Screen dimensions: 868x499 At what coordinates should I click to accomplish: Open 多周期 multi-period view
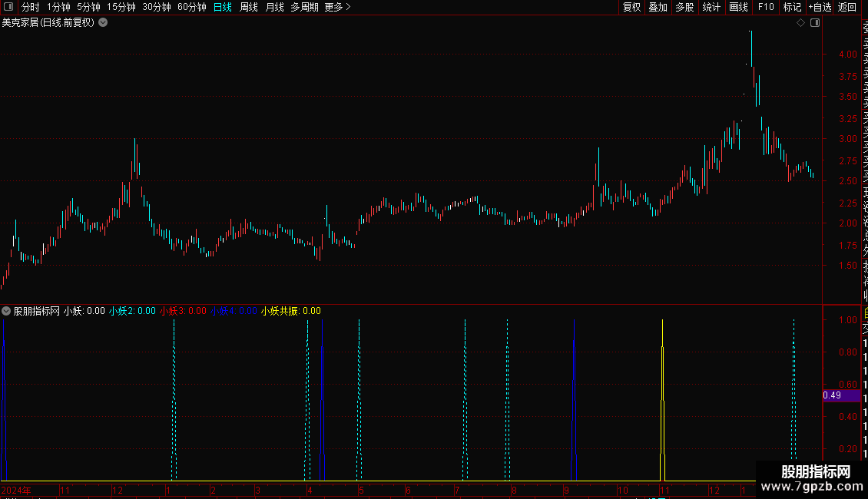tap(304, 7)
